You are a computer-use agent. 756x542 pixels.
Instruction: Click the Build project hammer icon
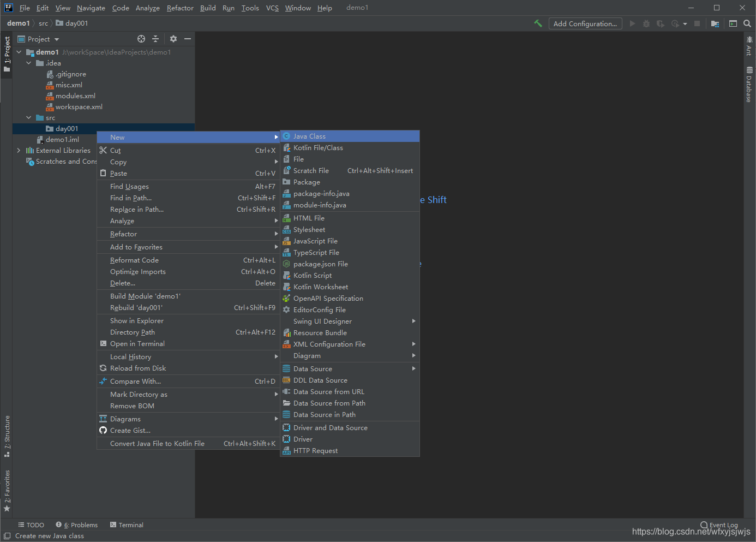(538, 23)
